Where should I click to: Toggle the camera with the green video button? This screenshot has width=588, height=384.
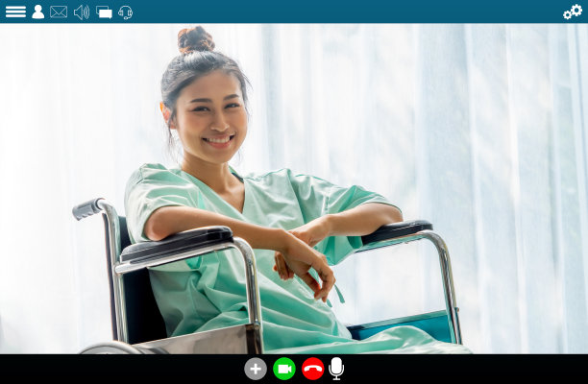pyautogui.click(x=284, y=369)
